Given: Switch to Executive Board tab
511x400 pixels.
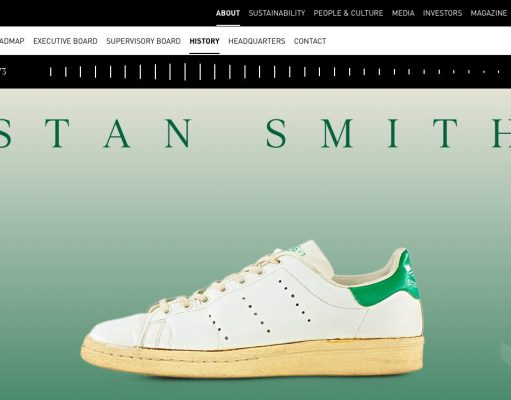Looking at the screenshot, I should tap(65, 41).
